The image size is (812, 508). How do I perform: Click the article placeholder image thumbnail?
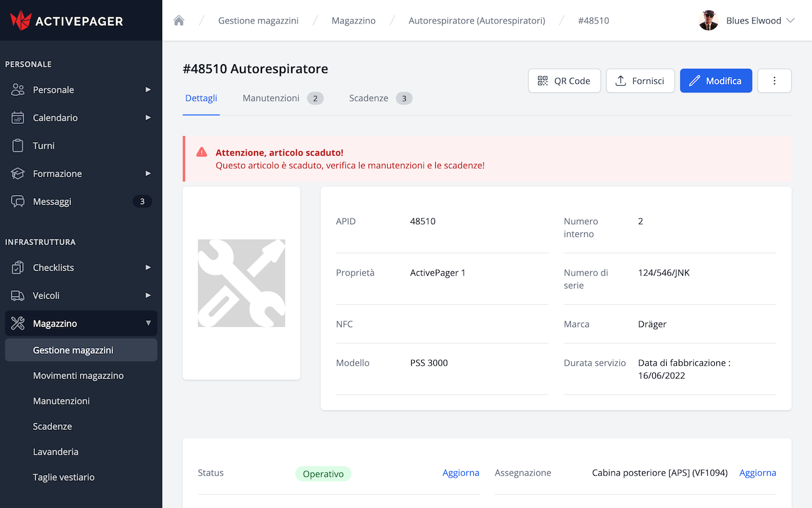click(x=241, y=283)
